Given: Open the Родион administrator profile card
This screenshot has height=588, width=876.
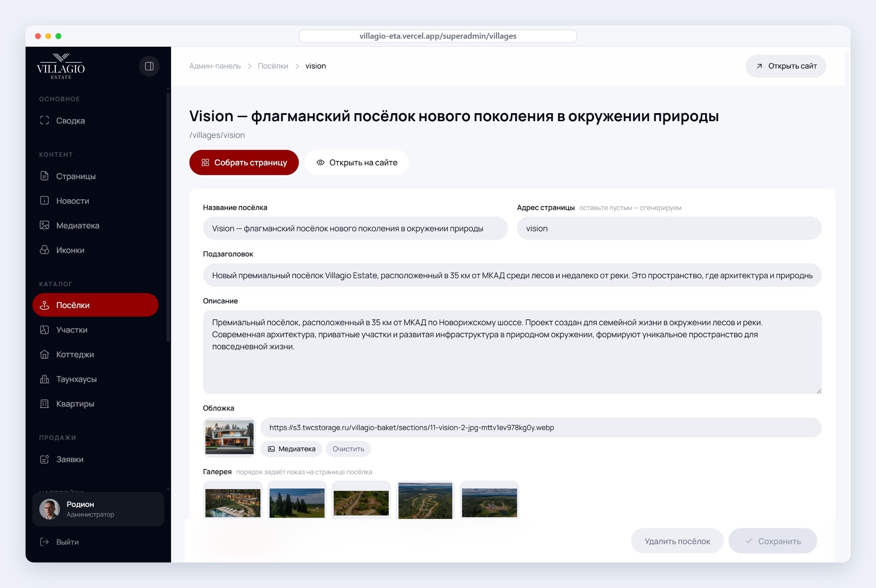Looking at the screenshot, I should [x=98, y=509].
